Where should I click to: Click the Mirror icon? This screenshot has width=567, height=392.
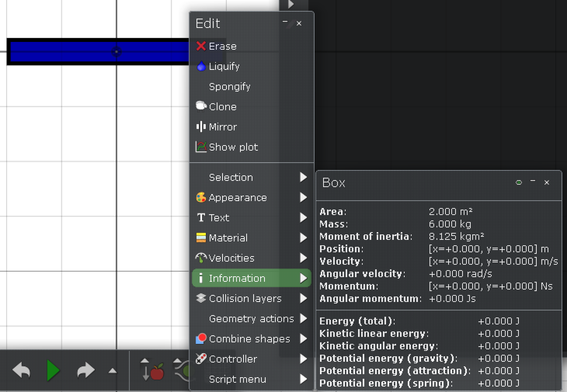pyautogui.click(x=201, y=127)
